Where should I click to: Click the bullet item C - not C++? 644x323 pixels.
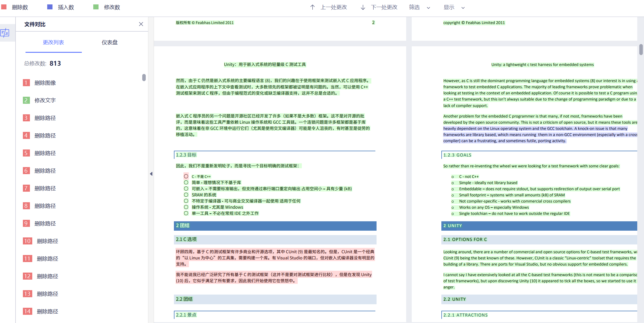(469, 176)
